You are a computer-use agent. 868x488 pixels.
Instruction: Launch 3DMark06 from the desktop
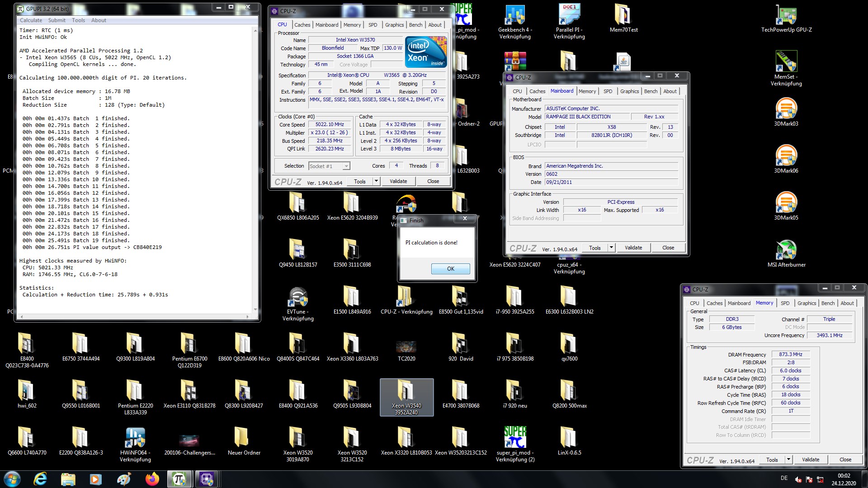(x=786, y=159)
